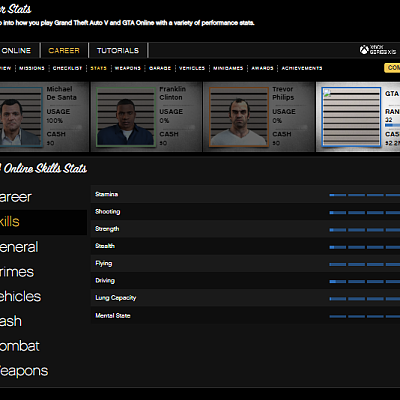Click the Stealth skill label

pos(105,246)
